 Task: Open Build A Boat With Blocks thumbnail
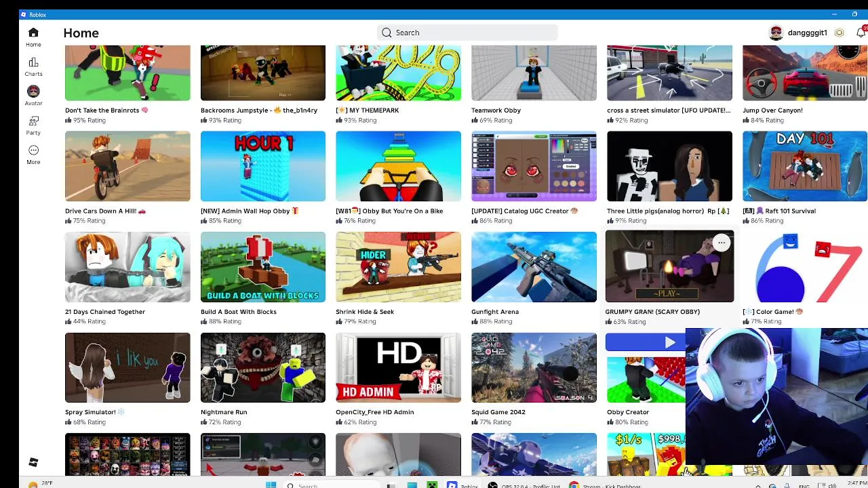[263, 267]
